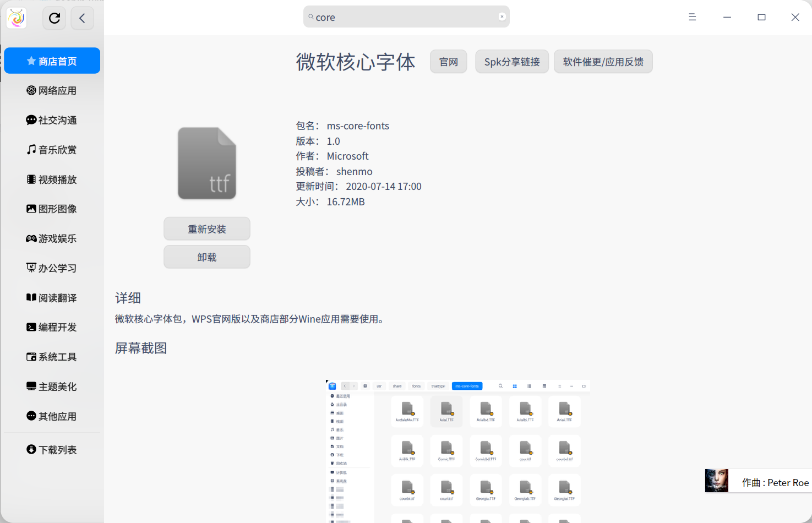Click the 视频播放 video playback icon
The width and height of the screenshot is (812, 523).
[x=52, y=179]
